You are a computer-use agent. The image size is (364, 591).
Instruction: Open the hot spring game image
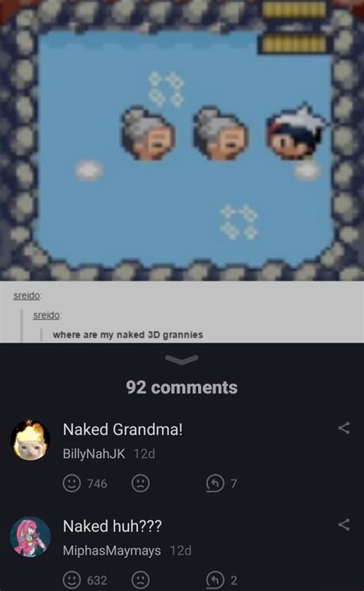point(182,140)
